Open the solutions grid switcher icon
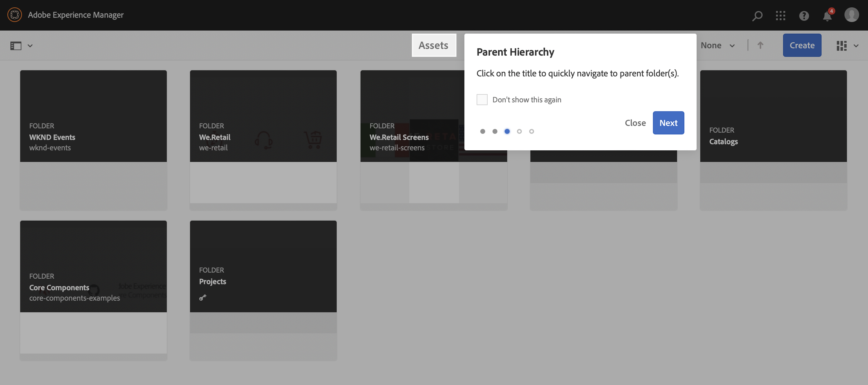 [x=780, y=16]
